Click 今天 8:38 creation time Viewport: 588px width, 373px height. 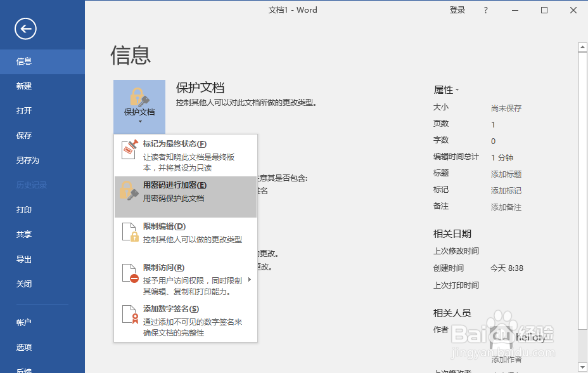(x=507, y=268)
